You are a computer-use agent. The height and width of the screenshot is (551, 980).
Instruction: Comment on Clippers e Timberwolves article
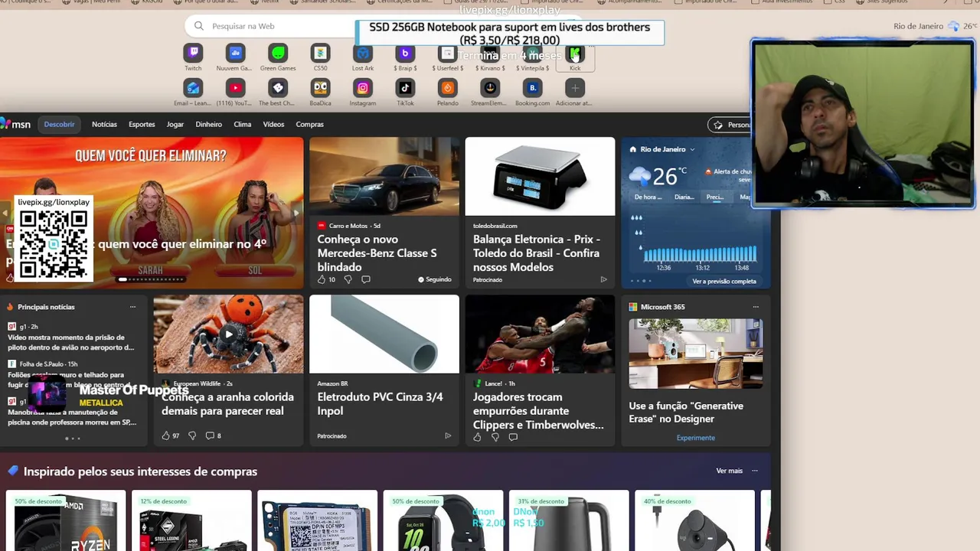pyautogui.click(x=513, y=437)
